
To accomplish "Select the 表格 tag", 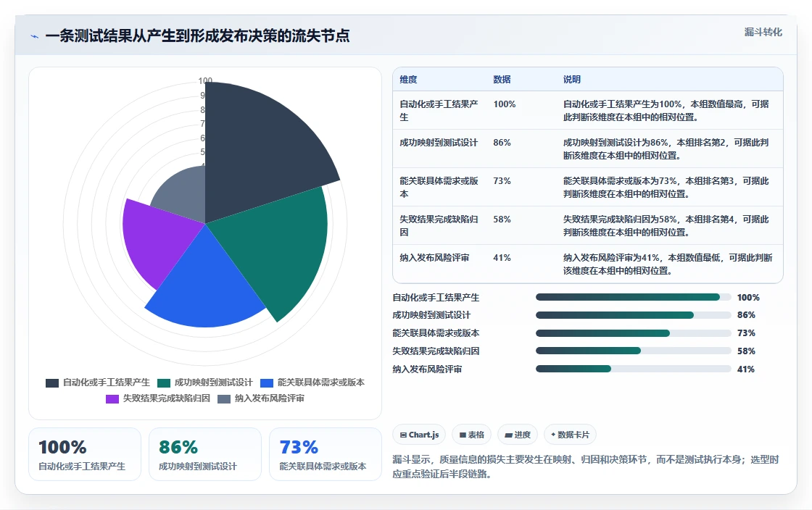I will point(472,435).
